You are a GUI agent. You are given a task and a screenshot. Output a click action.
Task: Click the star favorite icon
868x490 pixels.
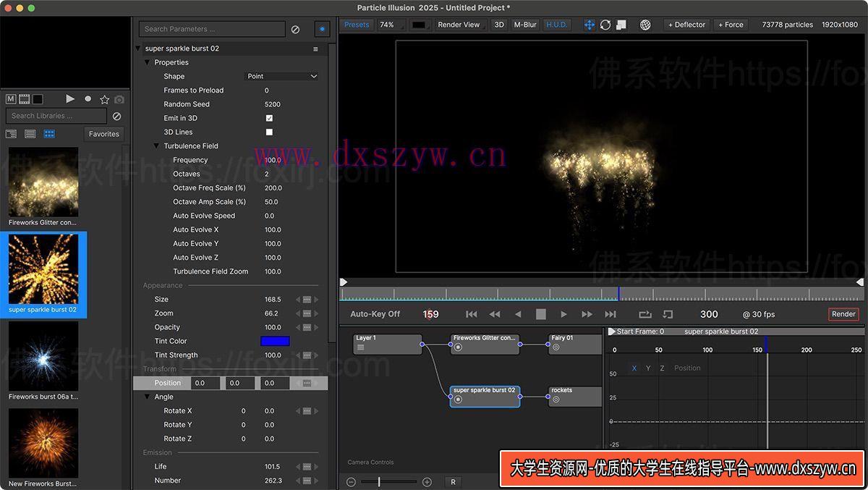pos(105,99)
